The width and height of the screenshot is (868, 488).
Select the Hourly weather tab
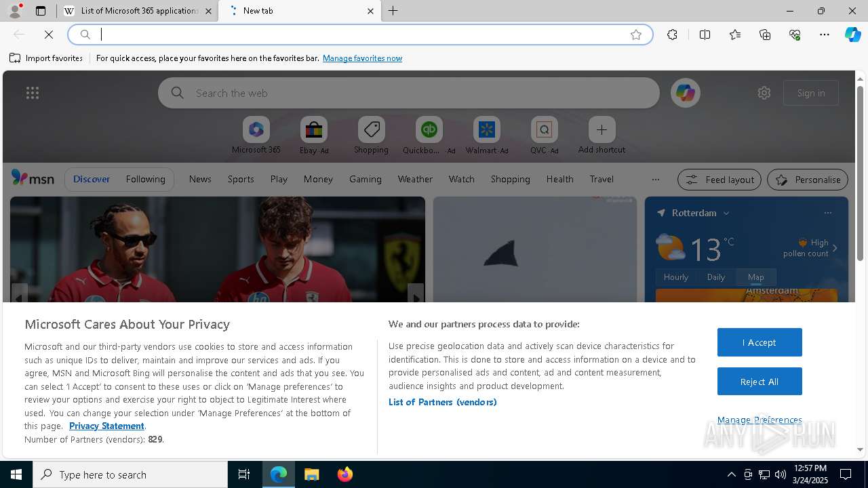coord(676,277)
